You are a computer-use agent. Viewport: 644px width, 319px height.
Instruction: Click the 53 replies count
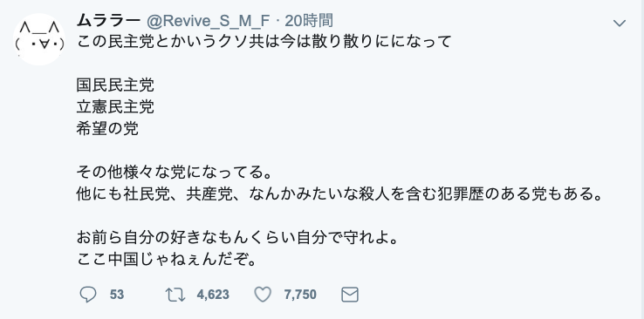coord(117,295)
